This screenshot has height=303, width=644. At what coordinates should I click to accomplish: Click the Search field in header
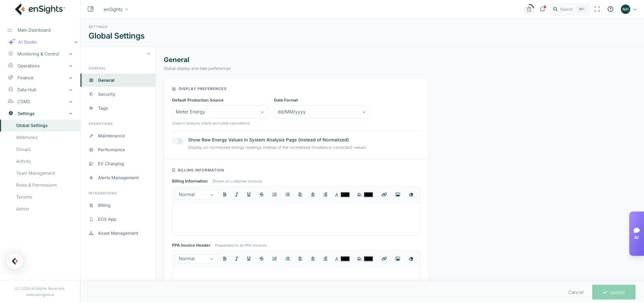[x=570, y=9]
